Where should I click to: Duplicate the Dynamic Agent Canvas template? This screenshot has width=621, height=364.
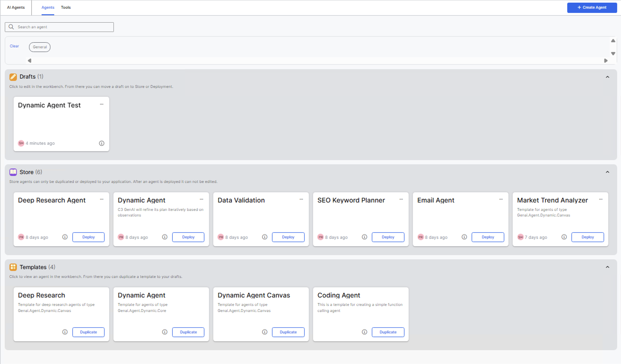(288, 332)
